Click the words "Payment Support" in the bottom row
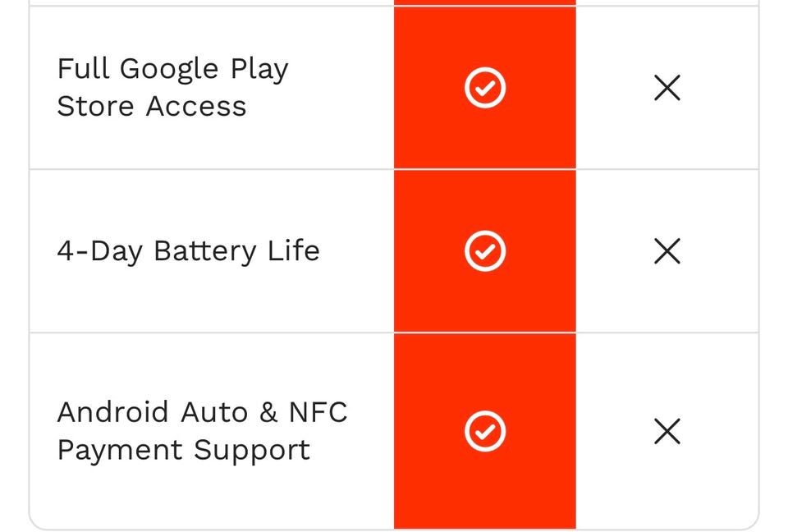The image size is (788, 532). (x=183, y=450)
